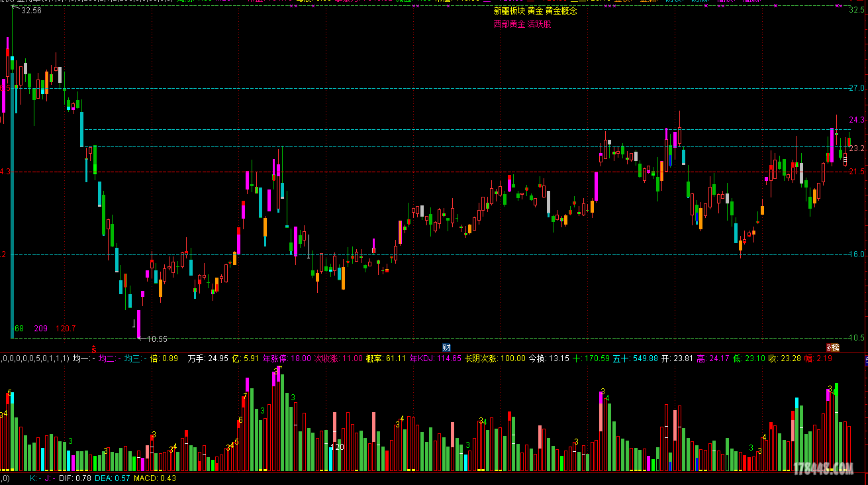868x485 pixels.
Task: Click the 次收涨: 11.00 indicator value
Action: (x=338, y=358)
